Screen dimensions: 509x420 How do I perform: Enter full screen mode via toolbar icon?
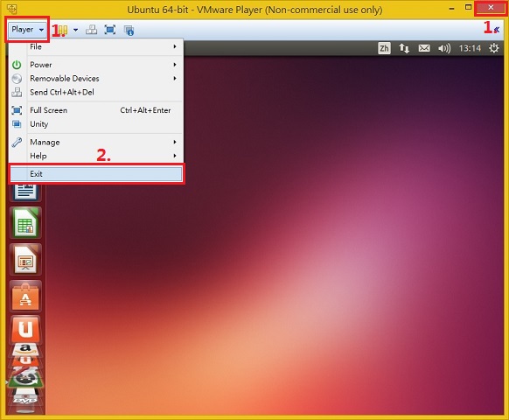point(110,30)
